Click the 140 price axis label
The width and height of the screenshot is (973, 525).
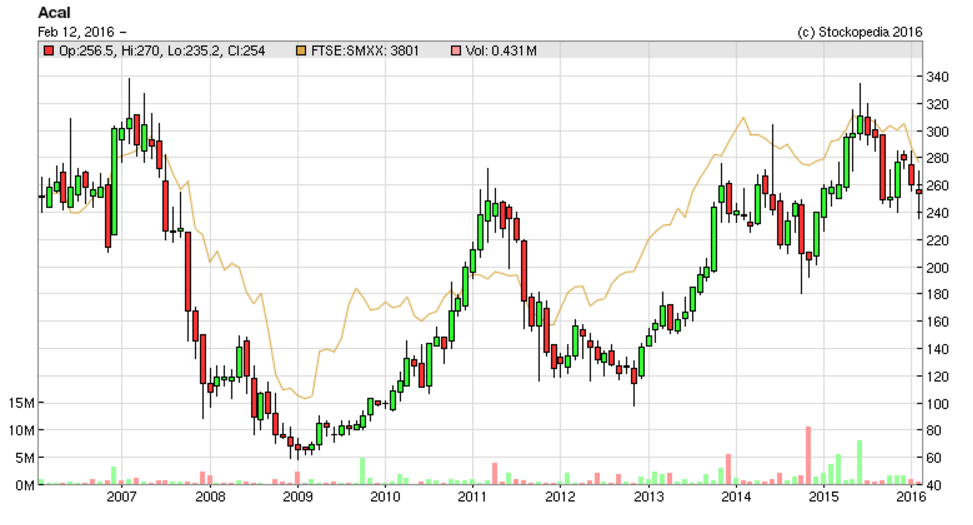coord(938,349)
